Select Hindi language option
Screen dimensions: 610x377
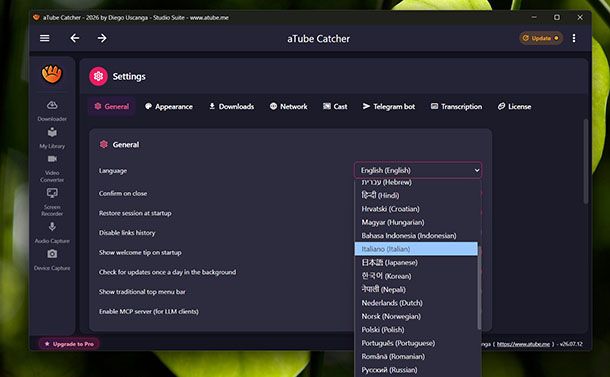(x=416, y=195)
